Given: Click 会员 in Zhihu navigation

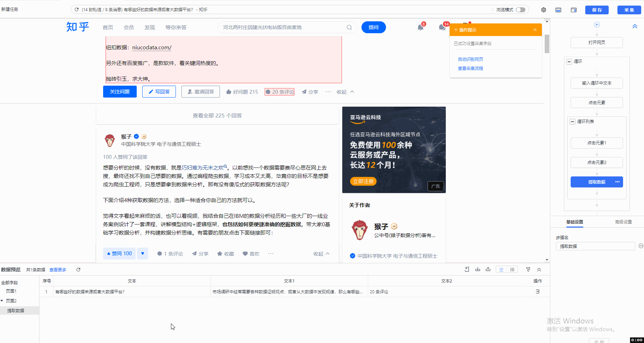Looking at the screenshot, I should tap(129, 27).
